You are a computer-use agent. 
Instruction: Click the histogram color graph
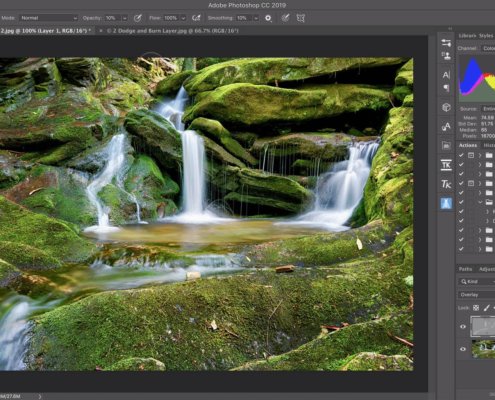pyautogui.click(x=477, y=79)
